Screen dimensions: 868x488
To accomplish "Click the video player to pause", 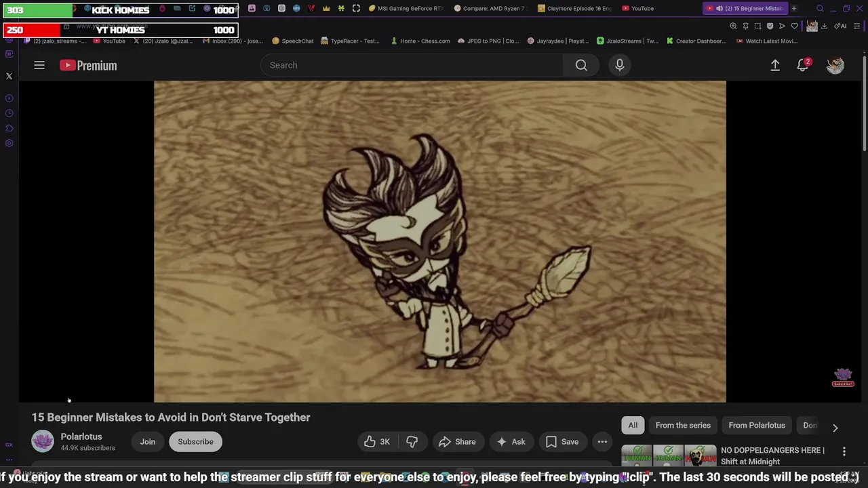I will click(x=439, y=241).
